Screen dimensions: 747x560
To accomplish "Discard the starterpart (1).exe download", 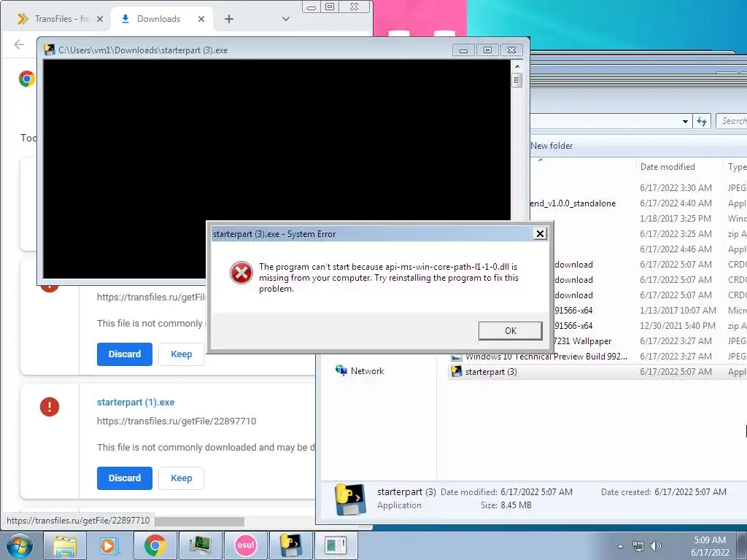I will coord(124,478).
